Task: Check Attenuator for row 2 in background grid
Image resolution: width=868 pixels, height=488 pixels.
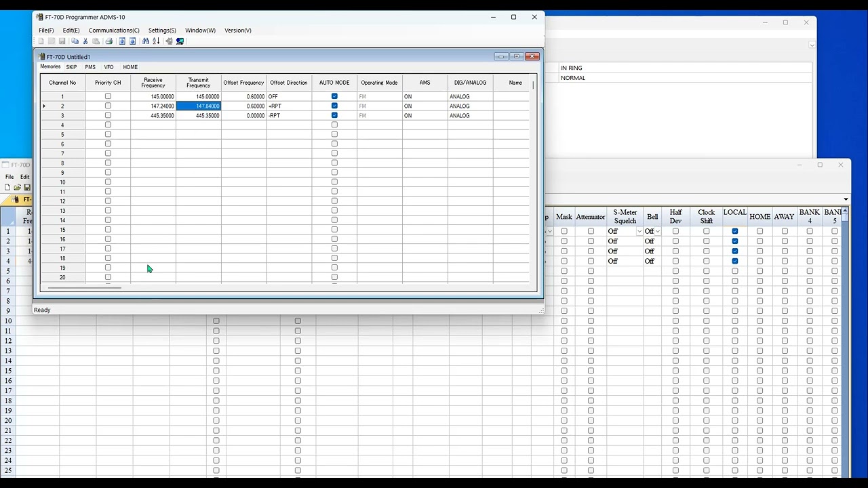Action: (591, 241)
